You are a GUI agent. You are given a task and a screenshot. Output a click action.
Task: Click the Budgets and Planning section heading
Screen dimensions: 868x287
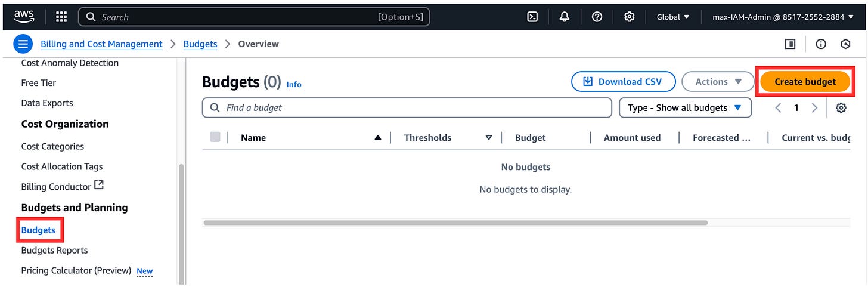pyautogui.click(x=75, y=208)
